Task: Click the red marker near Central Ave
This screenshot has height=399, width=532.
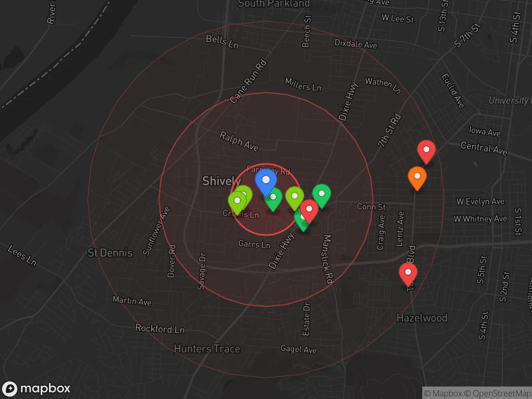Action: pyautogui.click(x=426, y=150)
